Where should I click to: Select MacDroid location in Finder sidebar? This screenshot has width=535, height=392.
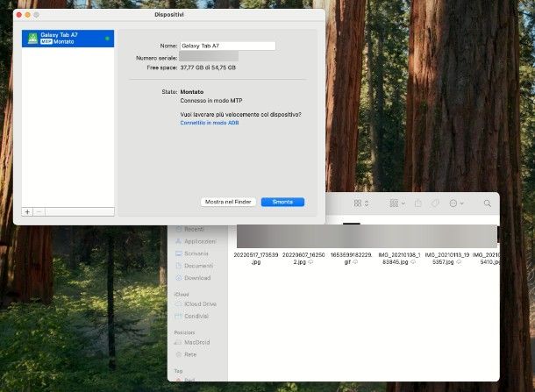[x=198, y=344]
